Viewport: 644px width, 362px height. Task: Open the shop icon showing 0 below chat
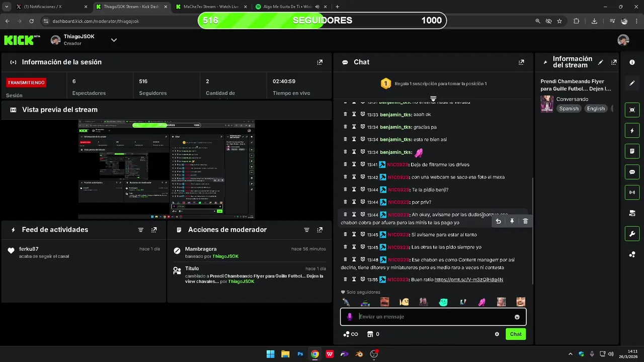pyautogui.click(x=373, y=334)
